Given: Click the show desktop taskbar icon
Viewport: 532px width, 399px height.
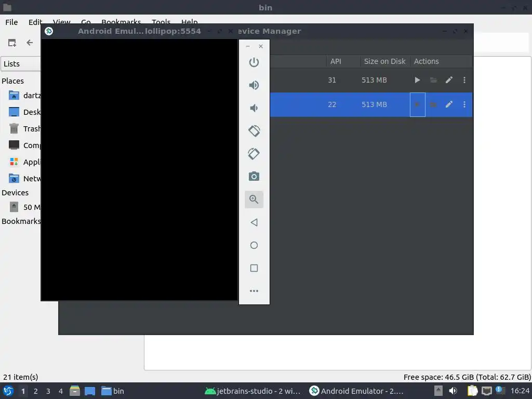Looking at the screenshot, I should point(90,391).
